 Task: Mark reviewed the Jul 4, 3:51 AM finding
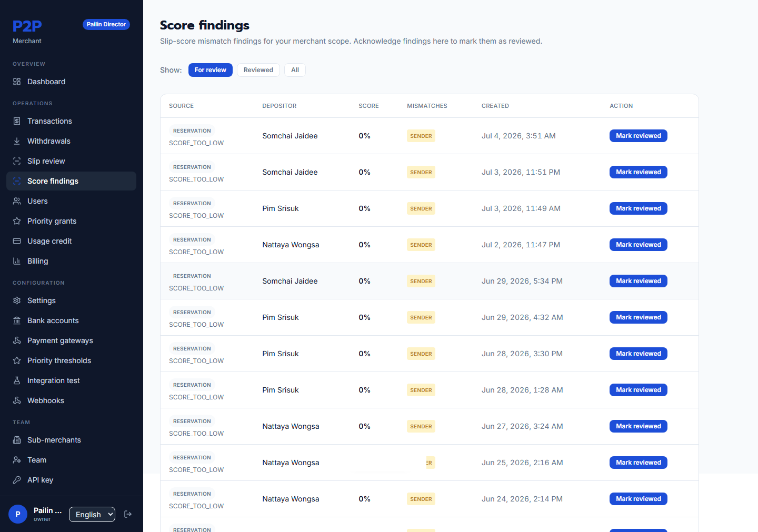pyautogui.click(x=639, y=136)
